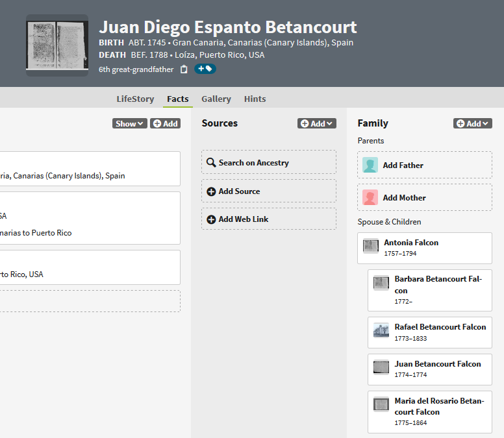Click Barbara Betancourt Falcon's thumbnail image
The image size is (504, 438).
(x=381, y=283)
